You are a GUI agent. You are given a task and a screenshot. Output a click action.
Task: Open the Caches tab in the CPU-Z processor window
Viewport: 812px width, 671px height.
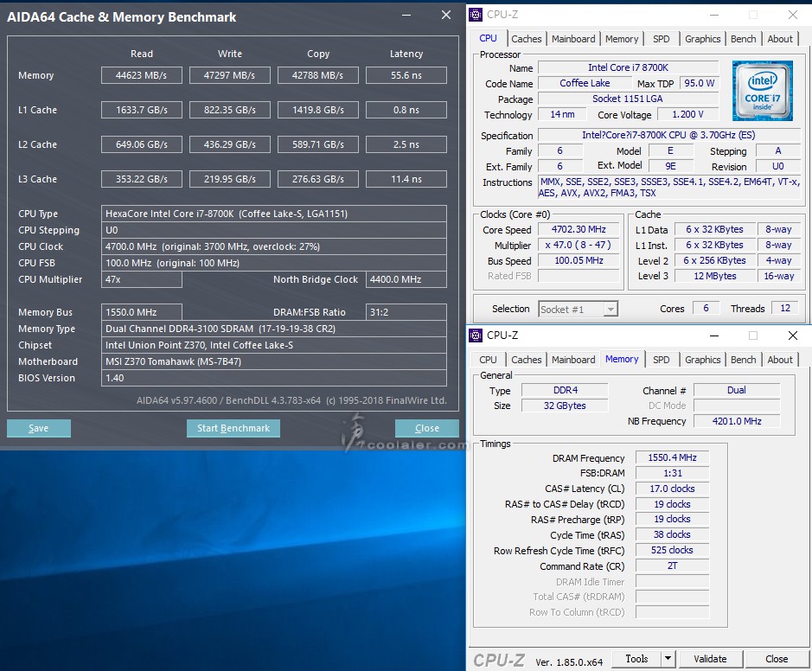coord(526,39)
